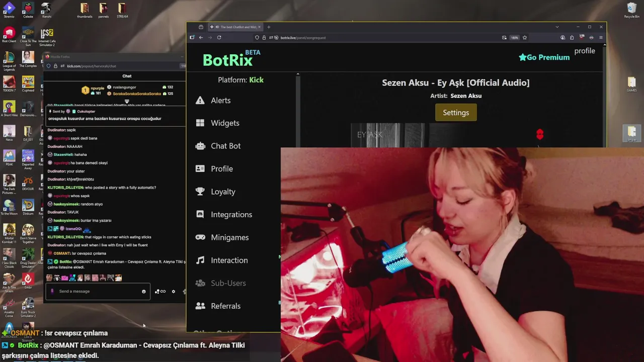Launch TEKKEN 7 desktop shortcut
Image resolution: width=644 pixels, height=362 pixels.
[x=9, y=84]
